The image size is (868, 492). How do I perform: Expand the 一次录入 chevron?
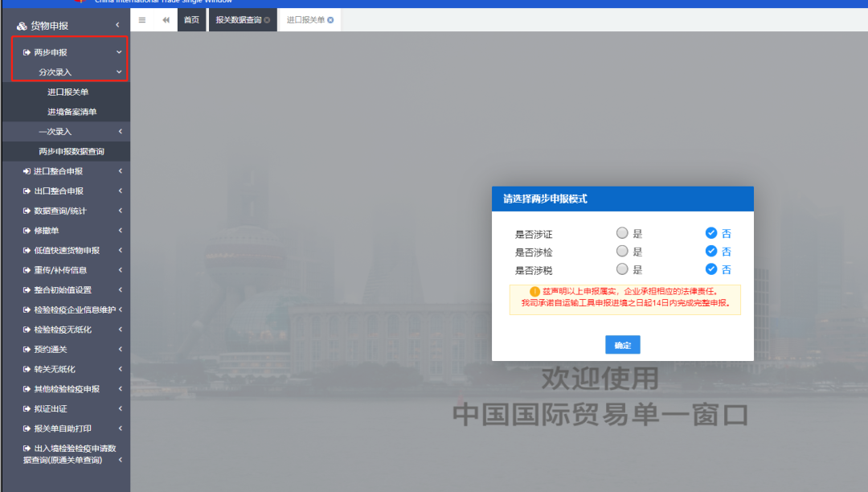[x=120, y=131]
